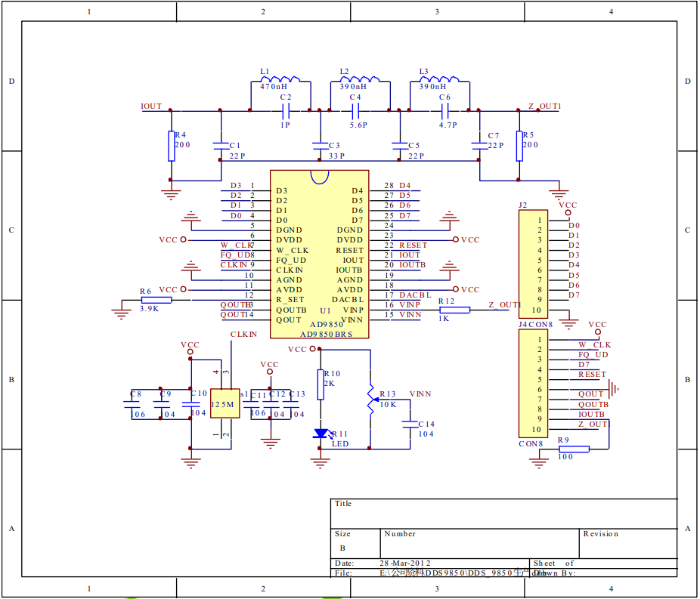The image size is (700, 599).
Task: Select the 'Size' field label
Action: (x=342, y=534)
